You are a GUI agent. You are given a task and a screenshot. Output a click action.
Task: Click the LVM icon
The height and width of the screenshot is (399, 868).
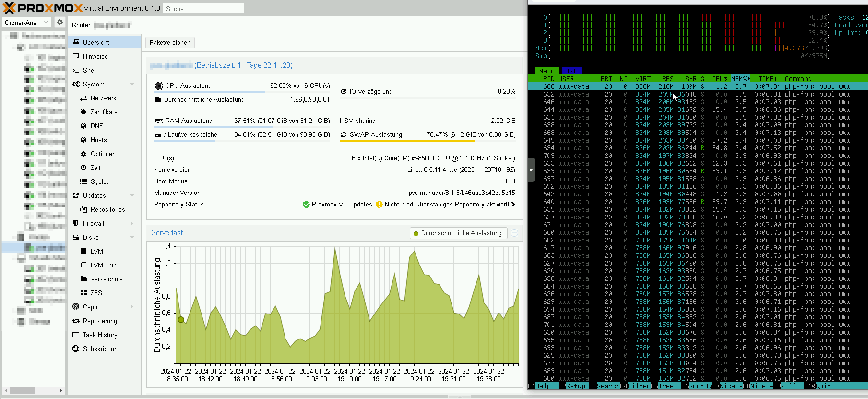click(x=83, y=251)
